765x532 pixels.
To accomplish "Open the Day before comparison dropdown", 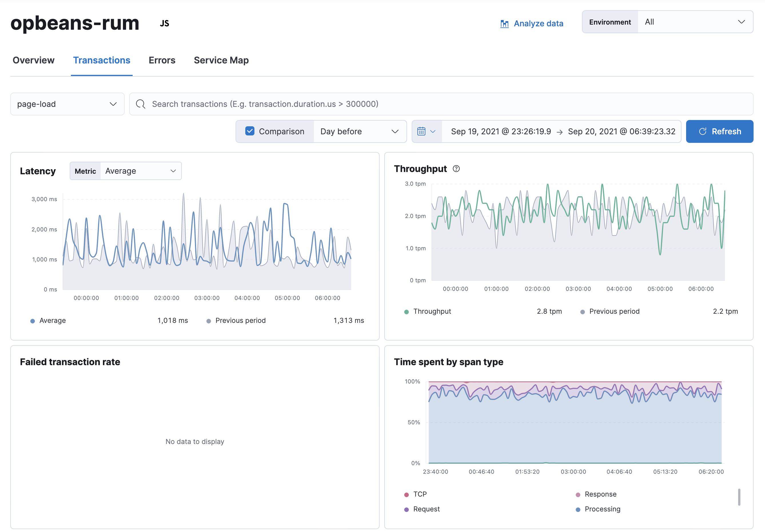I will pyautogui.click(x=360, y=131).
